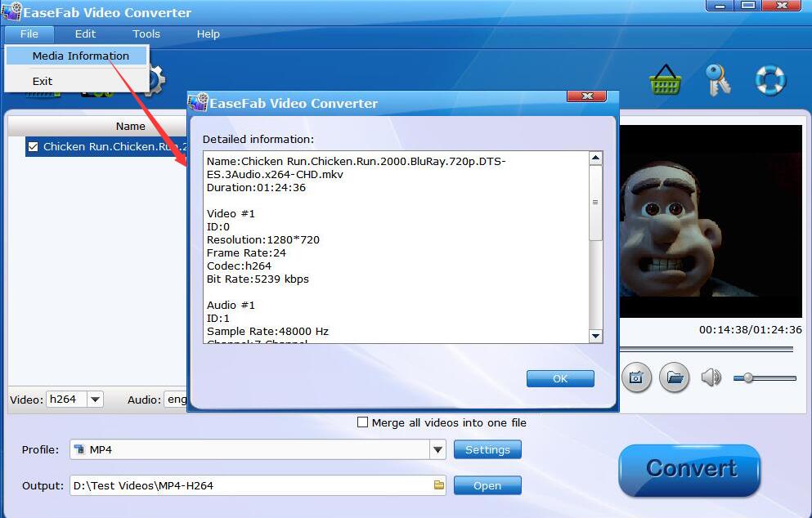Click the Open button beside the Output path
Image resolution: width=812 pixels, height=518 pixels.
487,486
